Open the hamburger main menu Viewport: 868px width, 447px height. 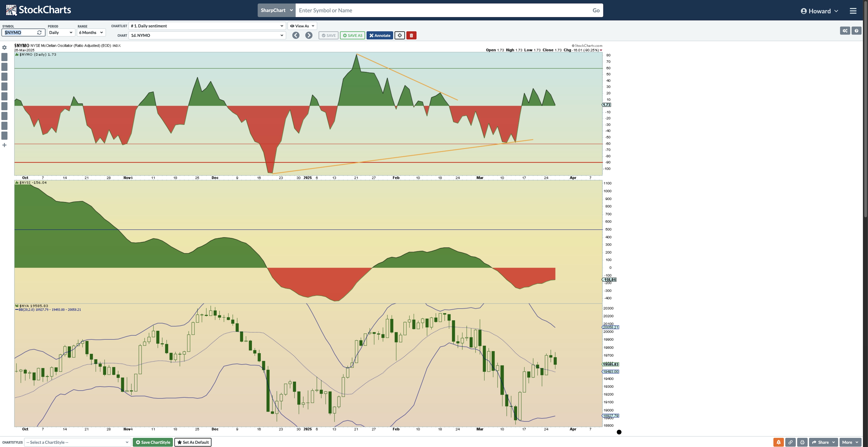point(853,11)
